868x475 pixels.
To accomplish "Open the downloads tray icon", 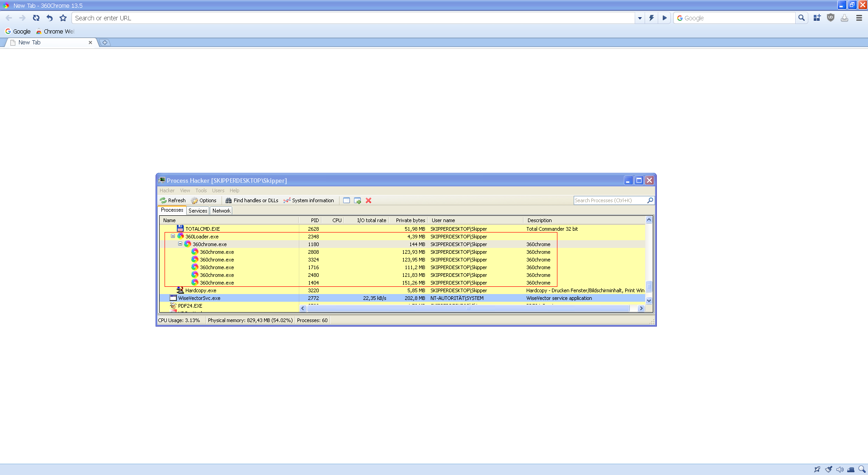I will pos(844,18).
